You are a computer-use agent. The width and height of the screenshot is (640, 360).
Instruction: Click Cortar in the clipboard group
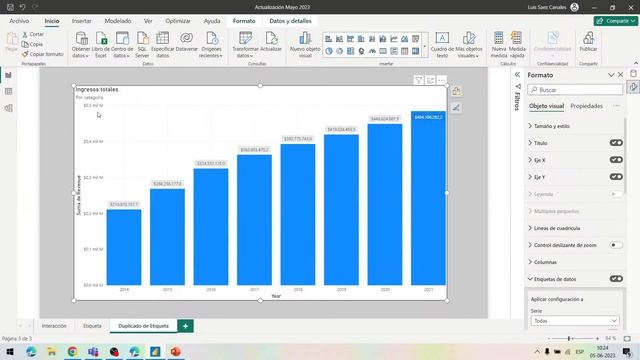pos(33,34)
